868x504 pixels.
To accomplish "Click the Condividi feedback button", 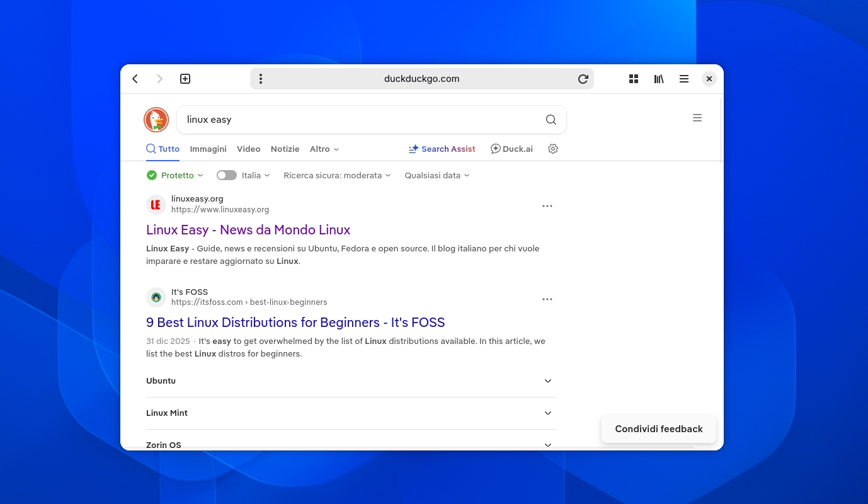I will (659, 429).
